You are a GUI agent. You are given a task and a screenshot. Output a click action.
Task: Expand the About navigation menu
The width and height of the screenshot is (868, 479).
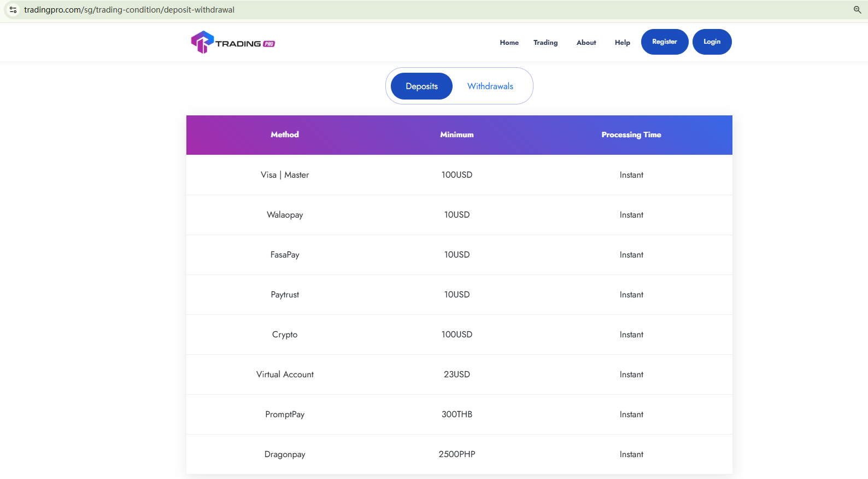pos(586,43)
